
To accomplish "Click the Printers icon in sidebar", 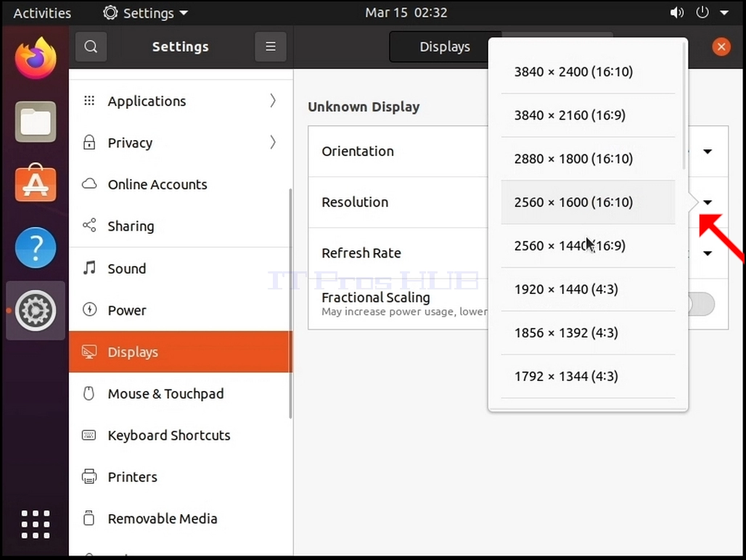I will coord(89,477).
